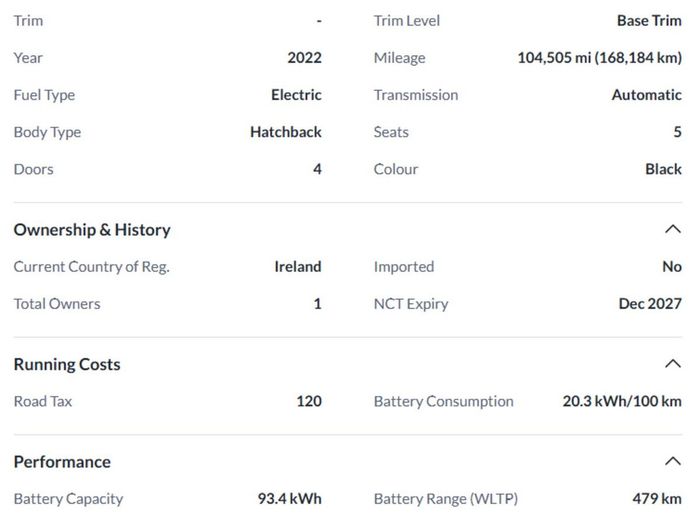Collapse the Running Costs section chevron

pos(673,364)
